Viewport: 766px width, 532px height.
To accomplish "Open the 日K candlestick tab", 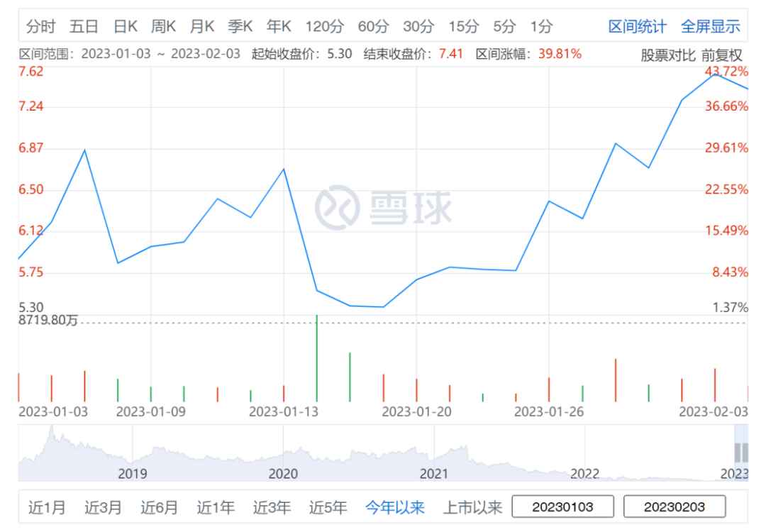I will click(125, 26).
